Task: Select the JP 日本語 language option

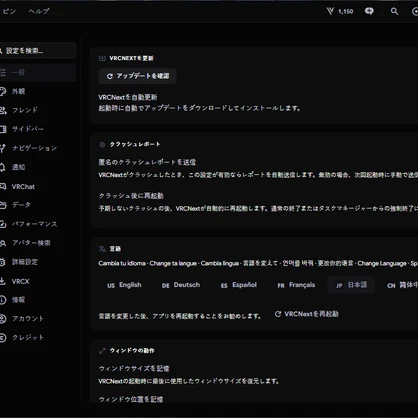Action: pos(351,285)
